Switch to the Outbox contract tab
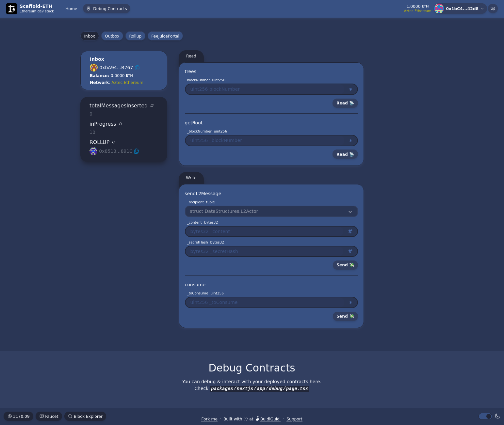The height and width of the screenshot is (425, 504). (112, 36)
